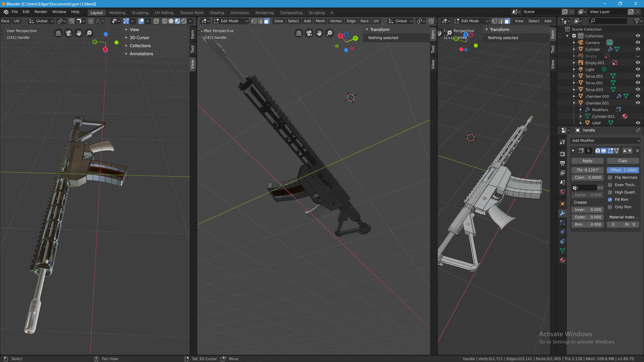This screenshot has height=362, width=644.
Task: Hide the Cylinder object using its eye icon
Action: pos(638,49)
